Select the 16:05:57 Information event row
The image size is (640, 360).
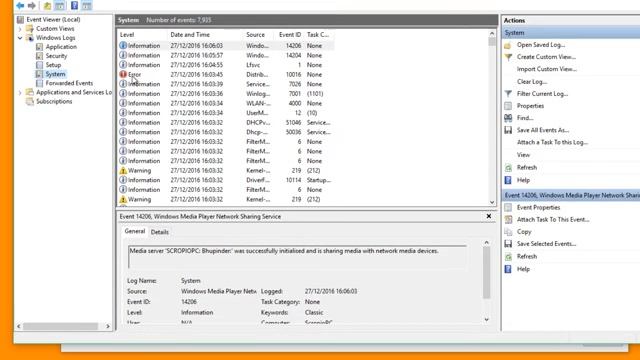click(226, 56)
